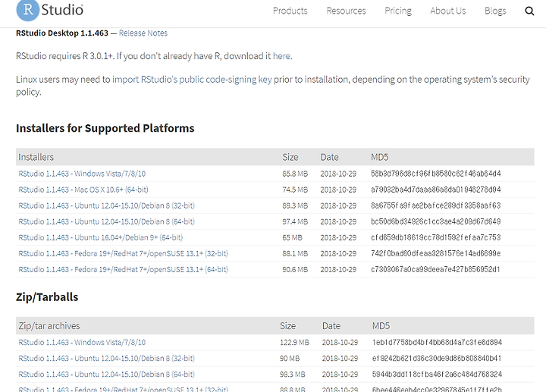Download Ubuntu/Debian 8 (32-bit) tarball archive
546x392 pixels.
107,358
